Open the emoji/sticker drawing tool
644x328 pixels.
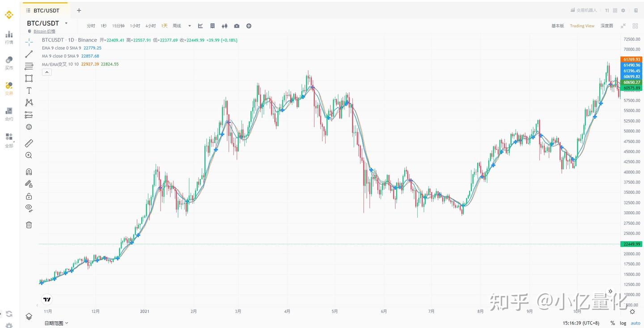(29, 127)
